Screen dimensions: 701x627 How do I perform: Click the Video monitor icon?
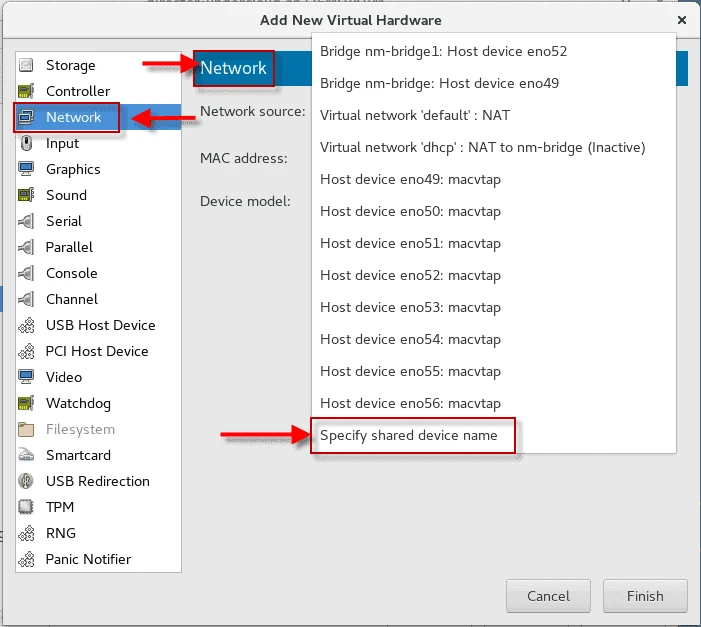pos(26,377)
